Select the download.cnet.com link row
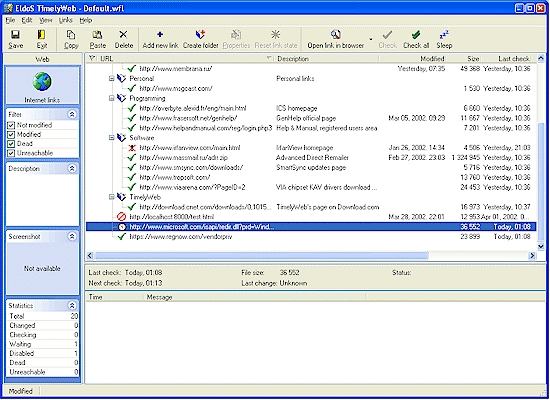 (311, 207)
